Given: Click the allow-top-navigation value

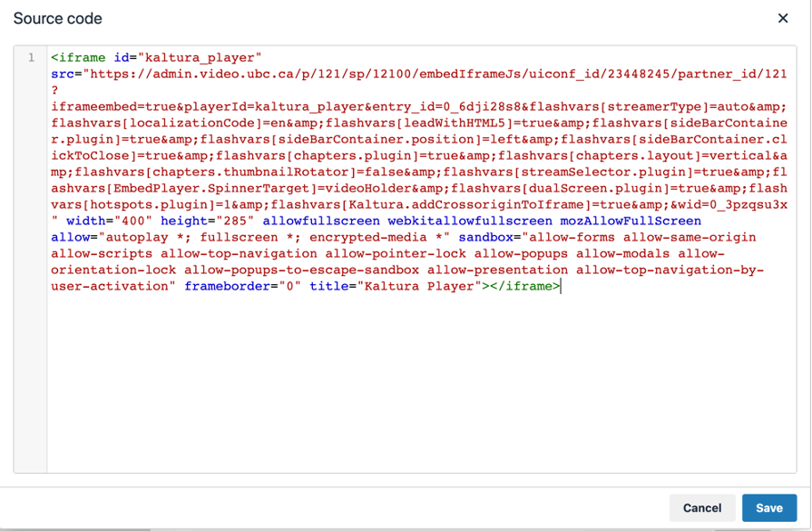Looking at the screenshot, I should pos(239,254).
